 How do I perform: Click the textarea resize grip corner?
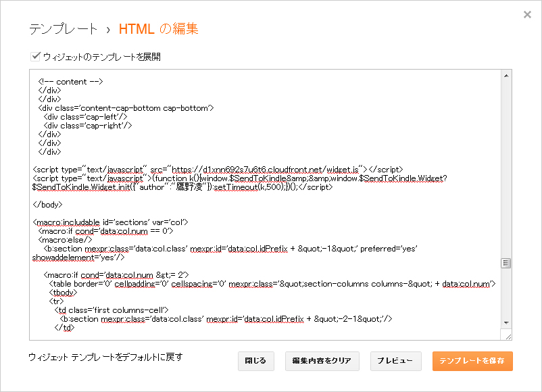(508, 337)
